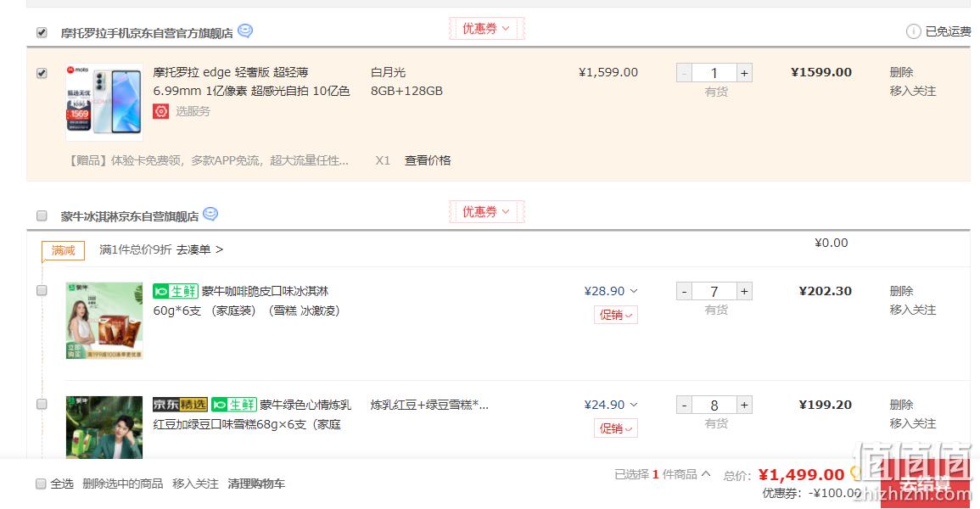Screen dimensions: 980x509
Task: Click the 去结算 checkout button
Action: [924, 484]
